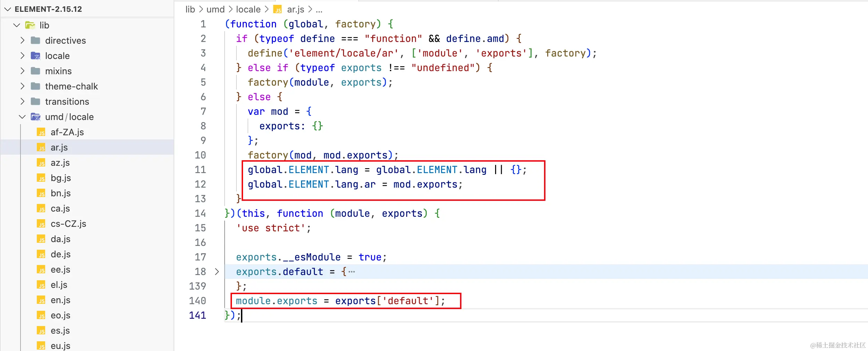Image resolution: width=868 pixels, height=351 pixels.
Task: Click the JS icon next to ca.js
Action: [x=41, y=208]
